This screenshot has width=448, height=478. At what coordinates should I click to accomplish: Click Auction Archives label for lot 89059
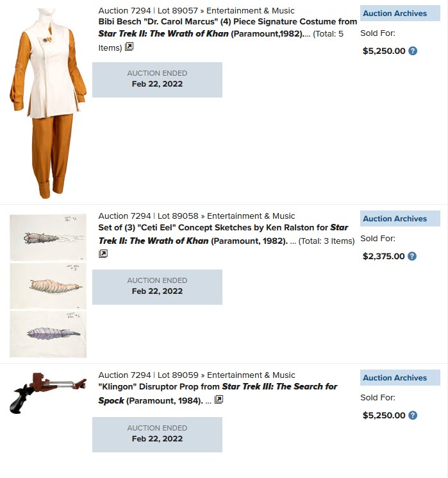[400, 378]
